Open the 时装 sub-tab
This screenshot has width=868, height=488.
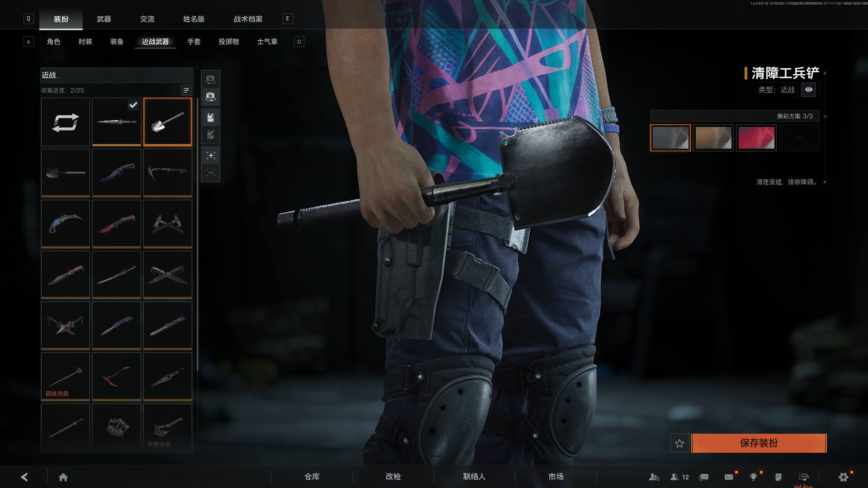(85, 42)
